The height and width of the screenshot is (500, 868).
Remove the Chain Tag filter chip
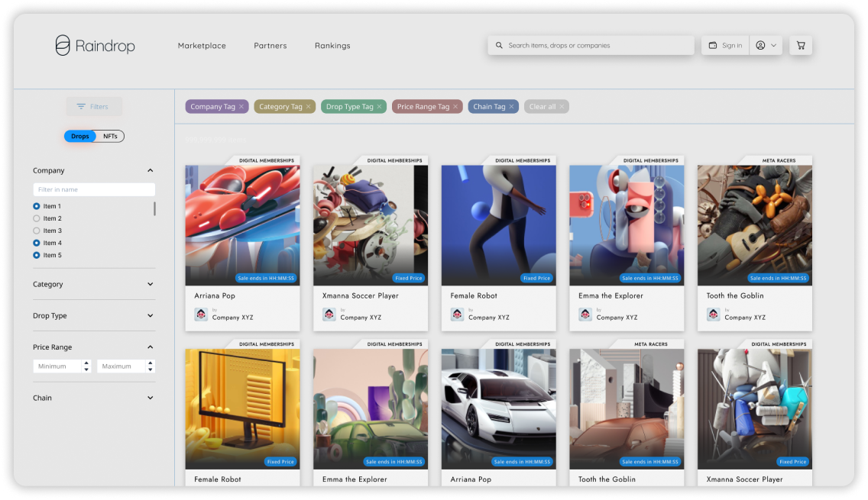coord(512,107)
